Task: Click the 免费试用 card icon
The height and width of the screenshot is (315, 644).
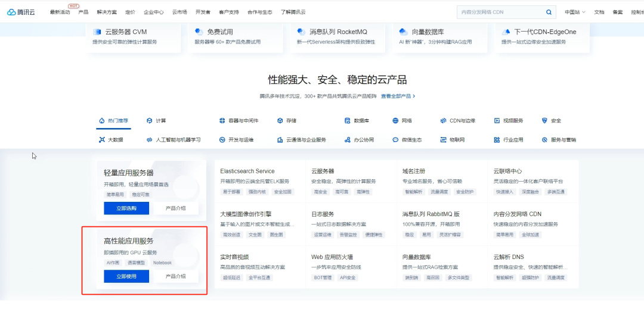Action: (199, 32)
